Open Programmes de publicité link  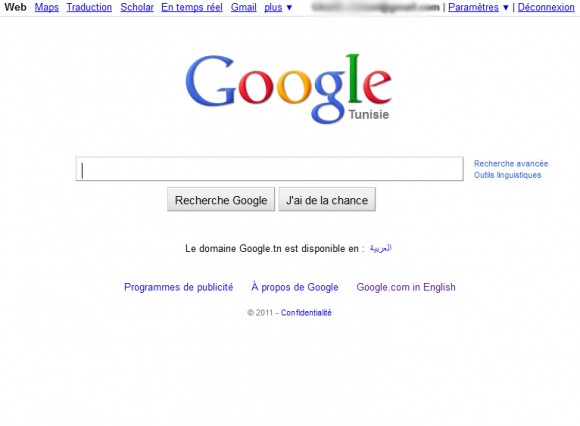(x=179, y=287)
